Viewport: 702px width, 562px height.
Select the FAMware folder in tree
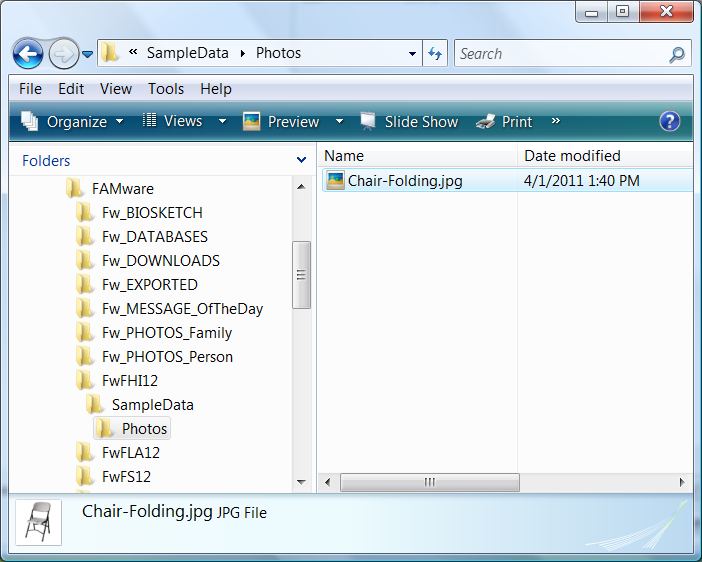point(110,189)
